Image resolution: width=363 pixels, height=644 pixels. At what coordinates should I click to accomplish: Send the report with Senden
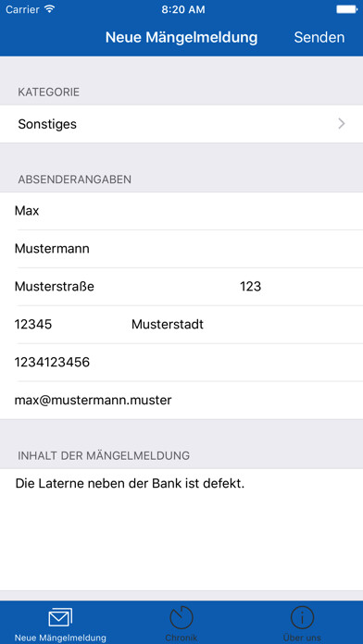(319, 37)
